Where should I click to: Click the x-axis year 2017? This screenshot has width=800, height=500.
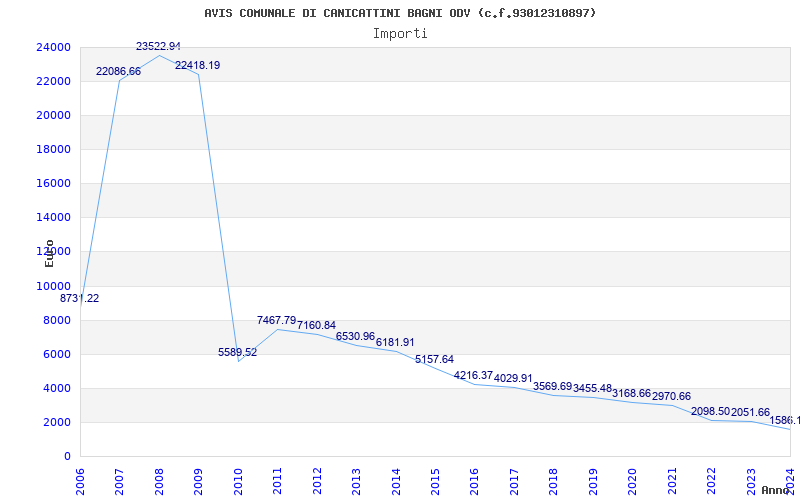(x=514, y=481)
